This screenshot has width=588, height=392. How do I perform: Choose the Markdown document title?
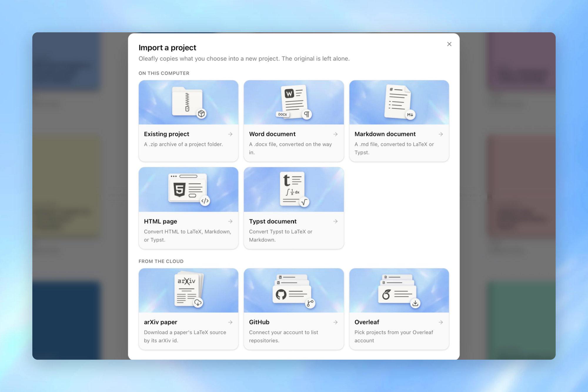tap(385, 134)
